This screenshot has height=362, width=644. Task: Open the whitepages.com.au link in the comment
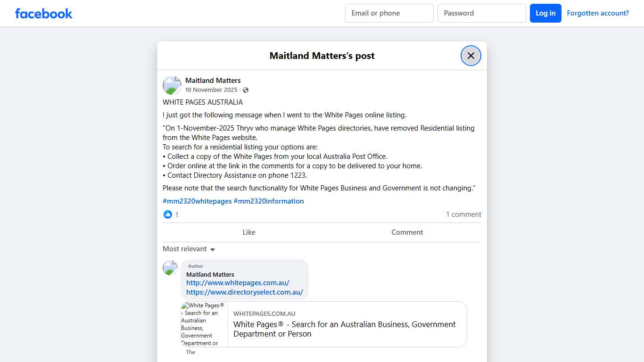click(x=238, y=282)
